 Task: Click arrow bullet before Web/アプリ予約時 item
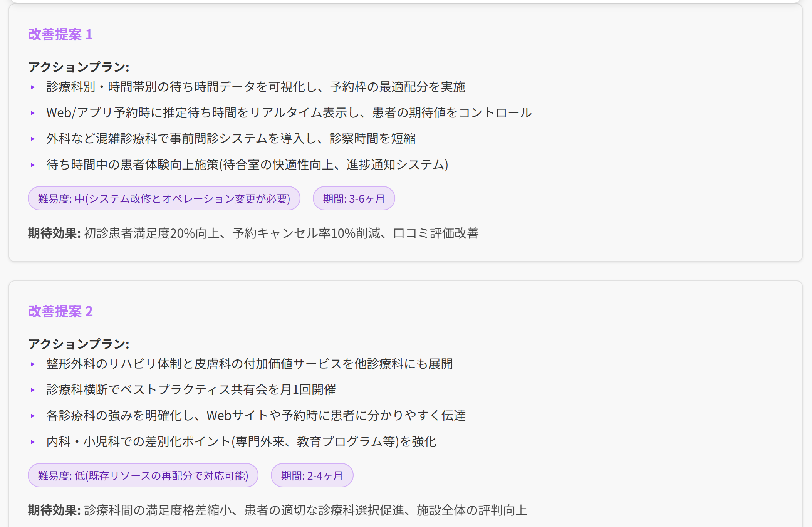[33, 113]
